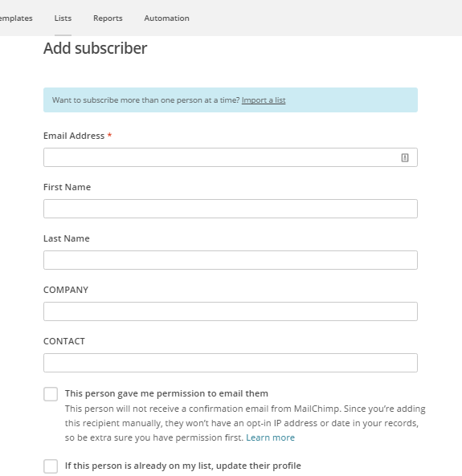Go to the Automation tab
The image size is (462, 476).
[x=166, y=18]
